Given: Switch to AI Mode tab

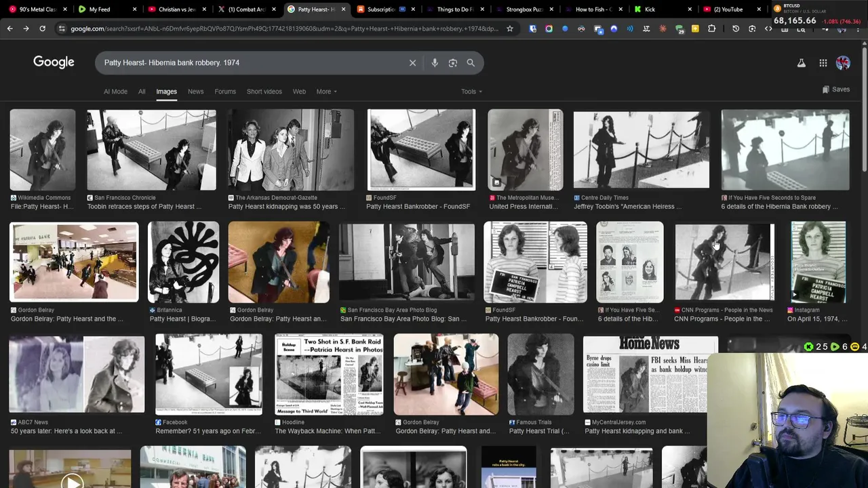Looking at the screenshot, I should pyautogui.click(x=115, y=91).
